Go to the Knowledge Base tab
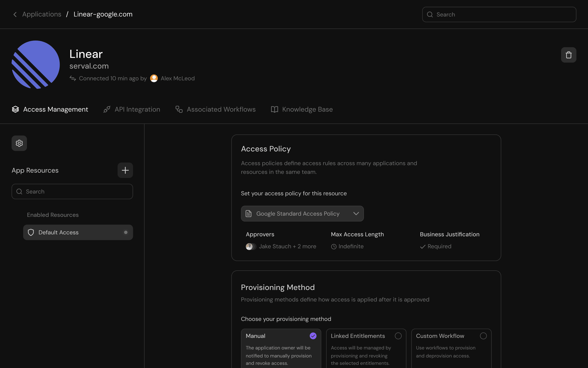Screen dimensions: 588x368 click(302, 110)
